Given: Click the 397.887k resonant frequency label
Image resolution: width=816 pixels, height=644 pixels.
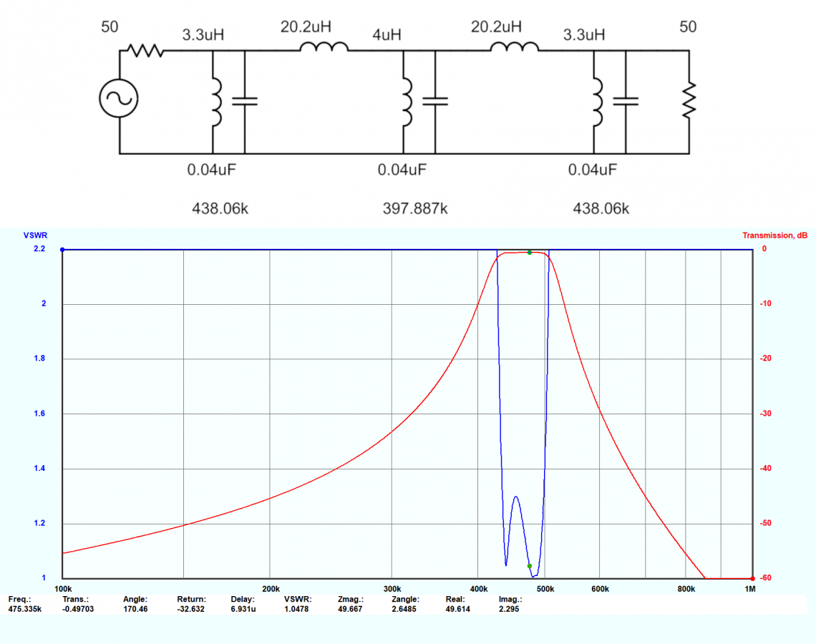Looking at the screenshot, I should coord(415,209).
